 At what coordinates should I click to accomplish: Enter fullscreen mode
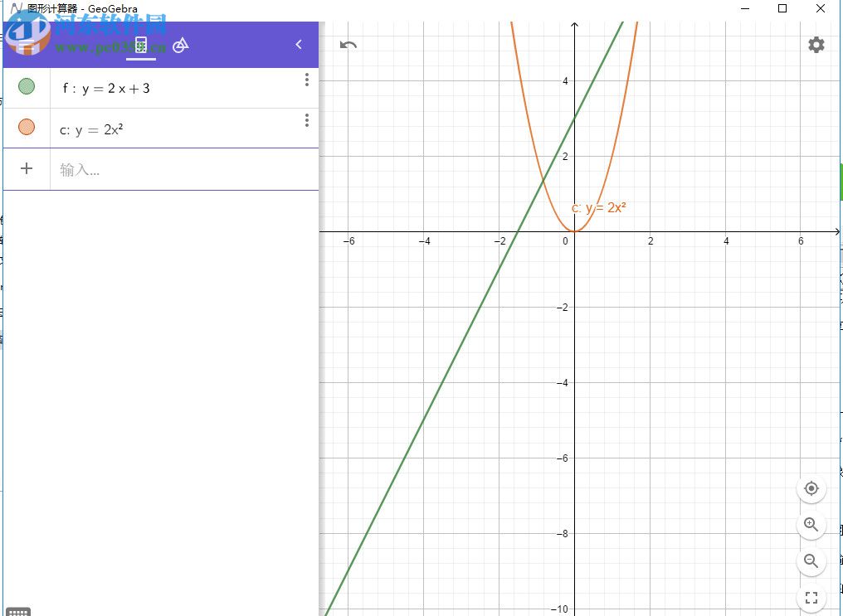pos(811,597)
